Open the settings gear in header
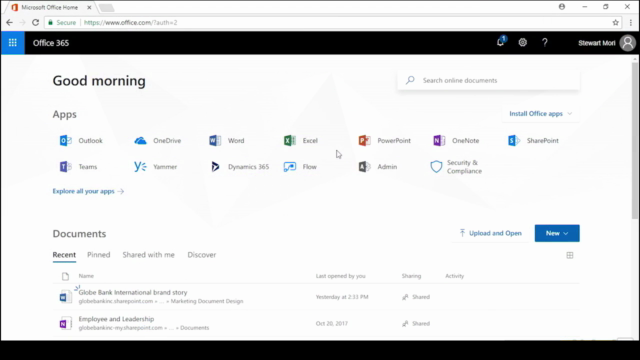 coord(522,42)
